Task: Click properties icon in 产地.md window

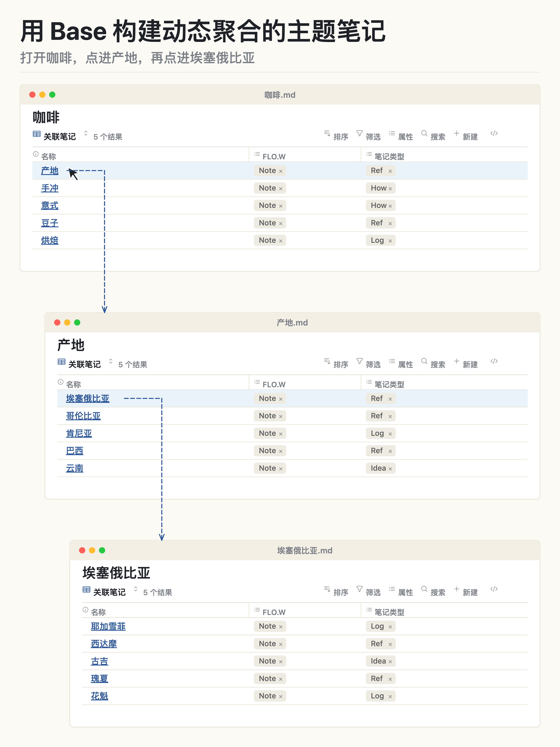Action: 392,361
